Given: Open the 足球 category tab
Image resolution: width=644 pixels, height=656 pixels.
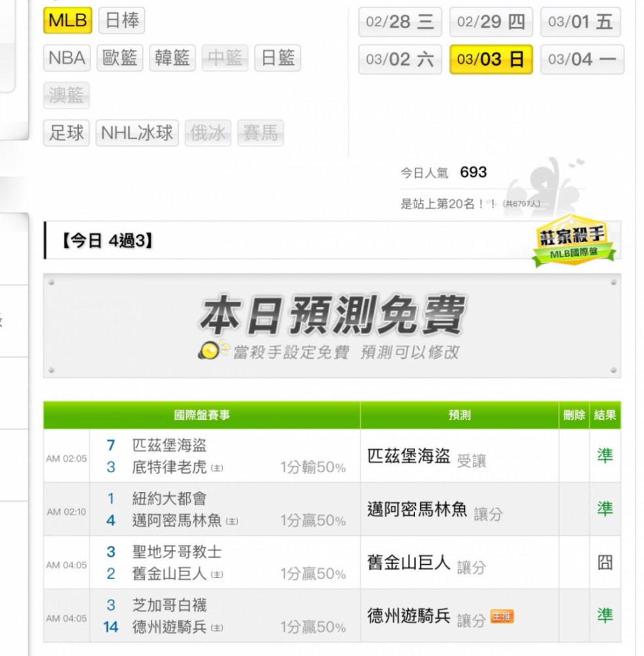Looking at the screenshot, I should tap(66, 133).
